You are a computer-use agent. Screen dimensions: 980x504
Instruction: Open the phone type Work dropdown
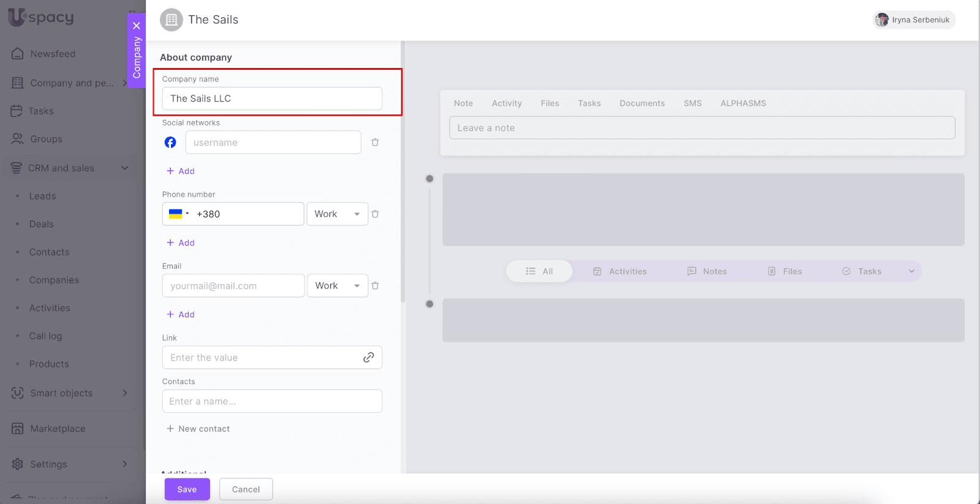(x=337, y=214)
